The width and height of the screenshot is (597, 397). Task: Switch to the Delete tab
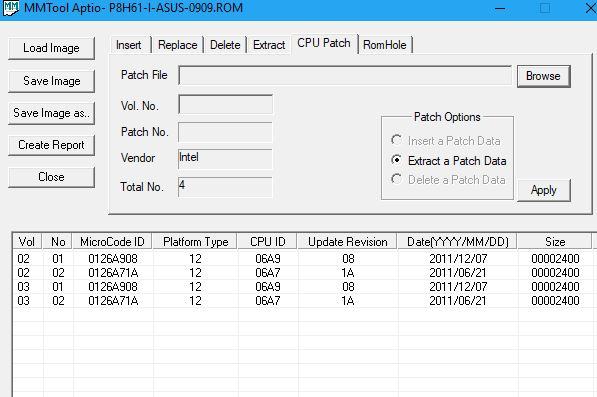pyautogui.click(x=225, y=45)
